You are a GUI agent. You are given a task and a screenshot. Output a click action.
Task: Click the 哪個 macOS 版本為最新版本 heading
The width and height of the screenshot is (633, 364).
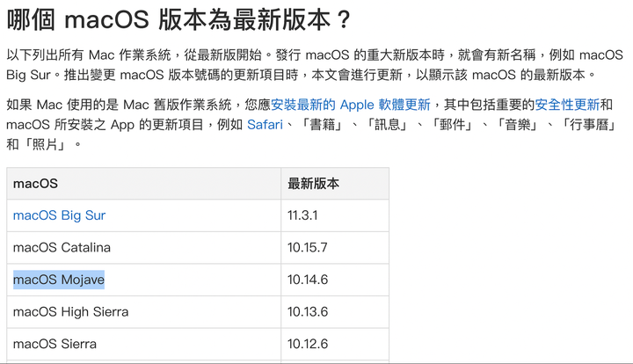click(x=178, y=19)
